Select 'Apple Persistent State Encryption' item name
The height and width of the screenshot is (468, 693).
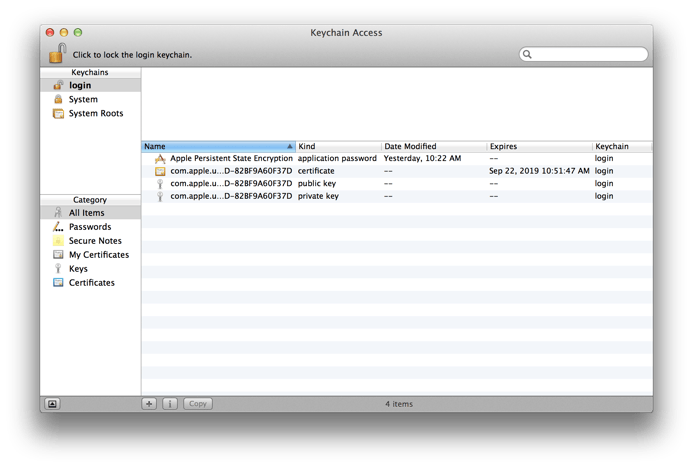pyautogui.click(x=232, y=158)
